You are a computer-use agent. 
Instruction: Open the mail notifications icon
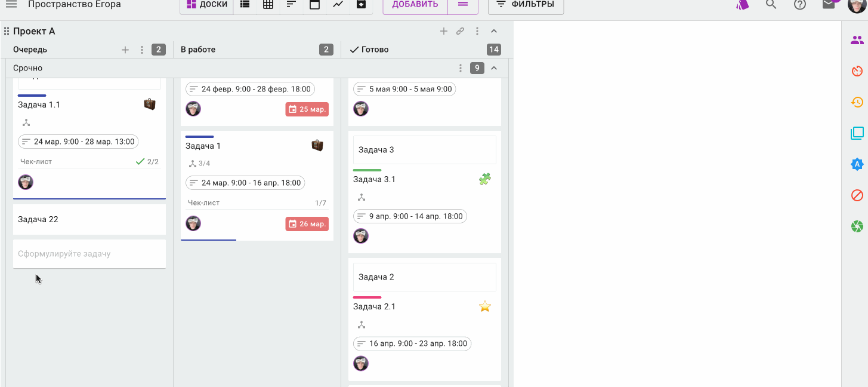[x=829, y=4]
